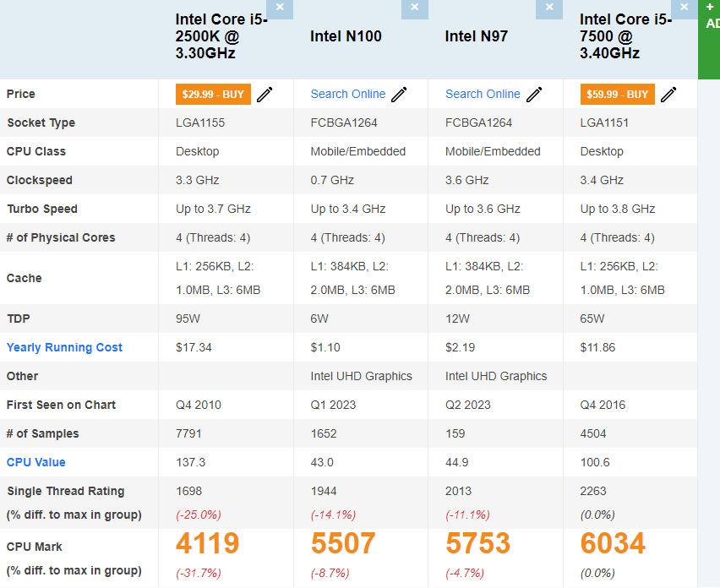720x588 pixels.
Task: Edit the price for Intel Core i5-7500
Action: click(668, 95)
